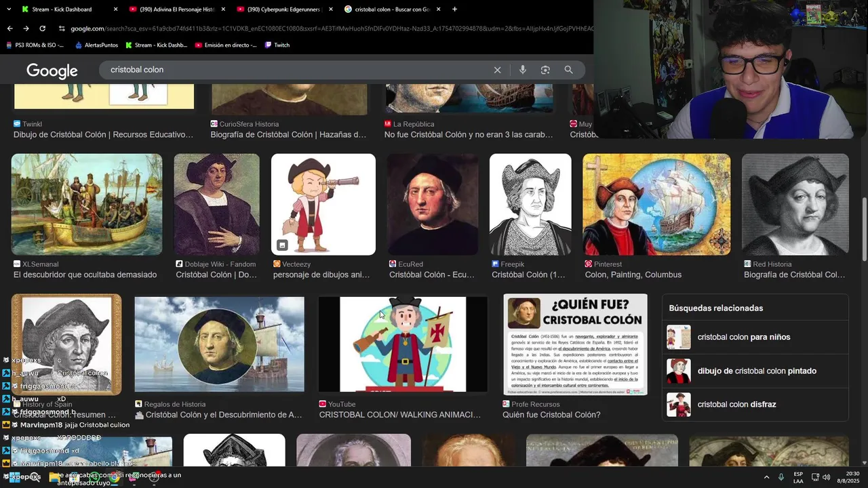868x488 pixels.
Task: Close the Stream - Kick Dashboard tab
Action: tap(115, 9)
